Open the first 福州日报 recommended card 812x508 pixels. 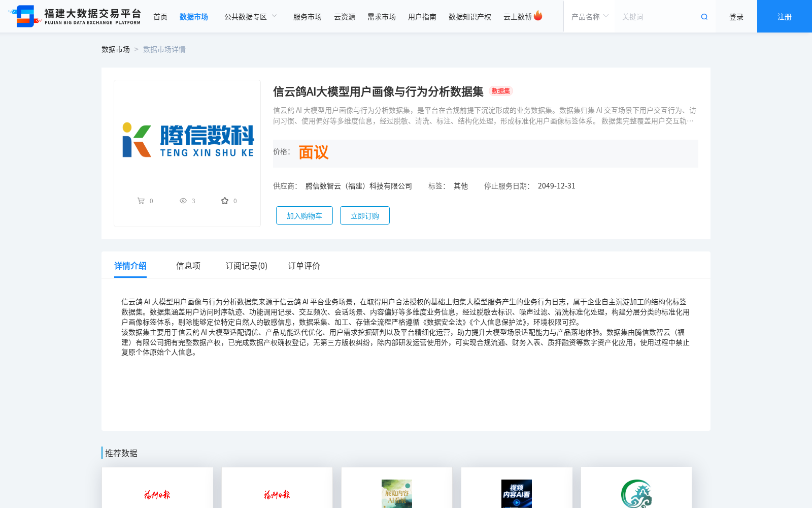click(157, 488)
